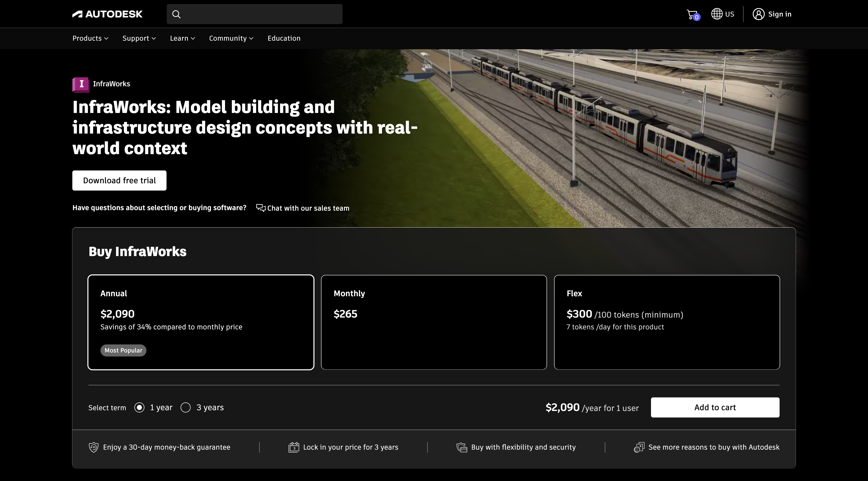Select the 3 years term radio
This screenshot has height=481, width=868.
point(186,408)
